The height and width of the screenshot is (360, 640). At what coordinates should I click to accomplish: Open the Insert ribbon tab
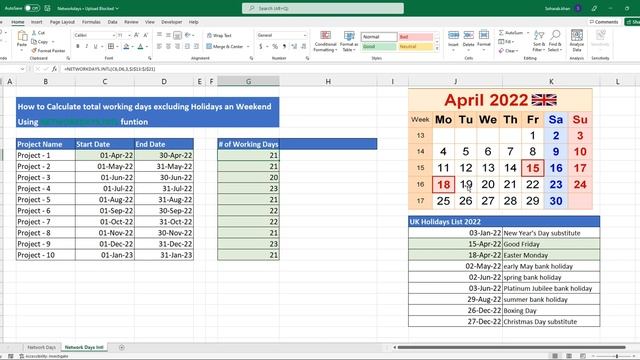tap(36, 22)
